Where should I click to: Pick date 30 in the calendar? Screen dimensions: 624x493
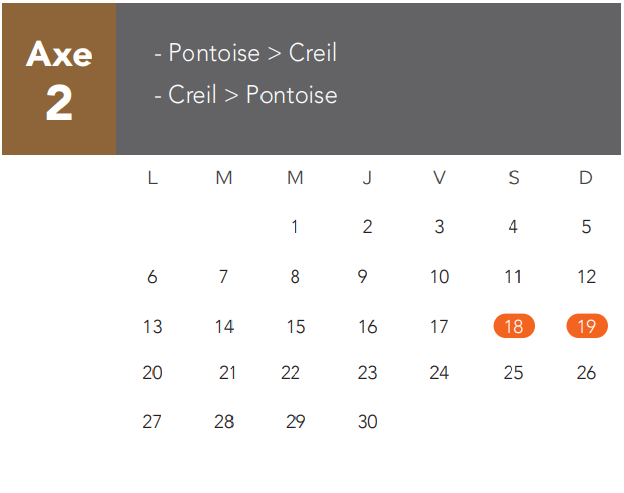pos(368,422)
